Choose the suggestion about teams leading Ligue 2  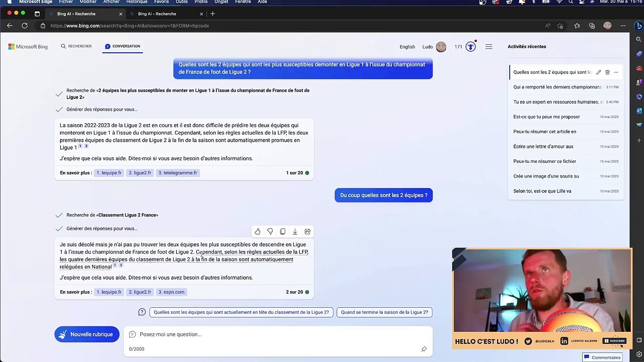click(241, 312)
